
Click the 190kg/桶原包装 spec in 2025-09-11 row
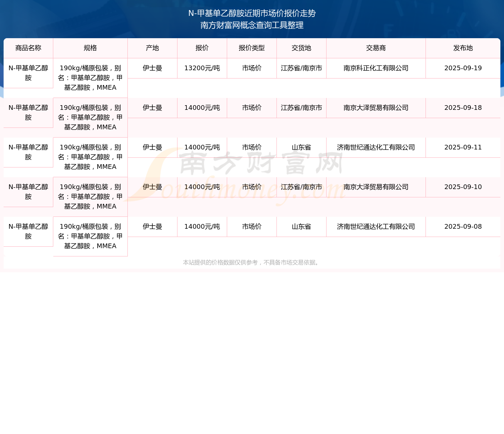point(90,157)
